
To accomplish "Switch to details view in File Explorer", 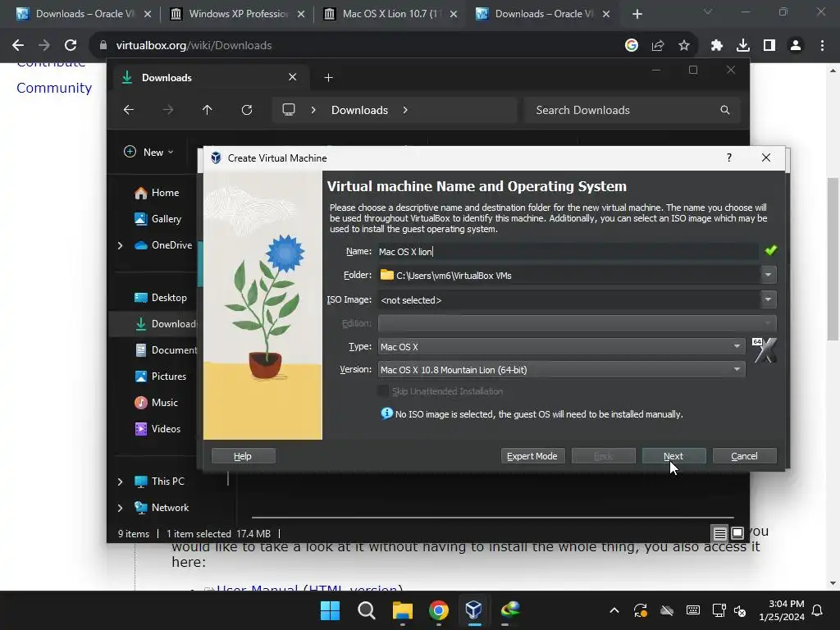I will tap(719, 533).
